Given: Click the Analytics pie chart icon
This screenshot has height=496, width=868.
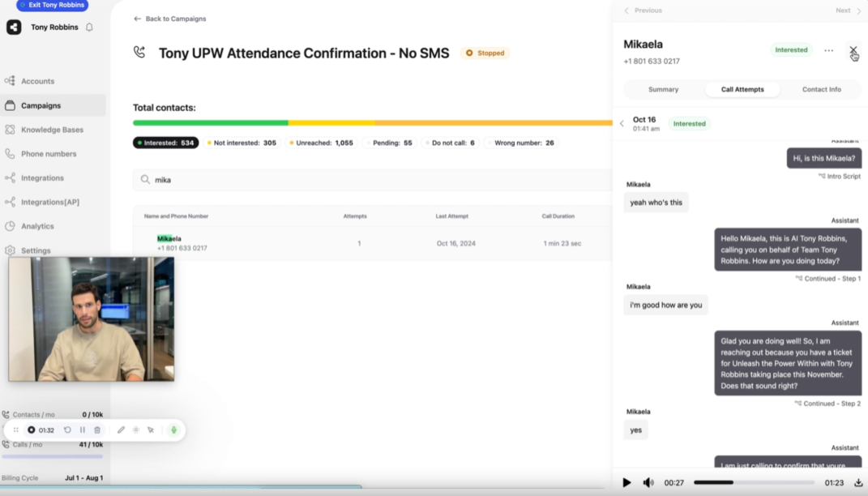Looking at the screenshot, I should 10,226.
